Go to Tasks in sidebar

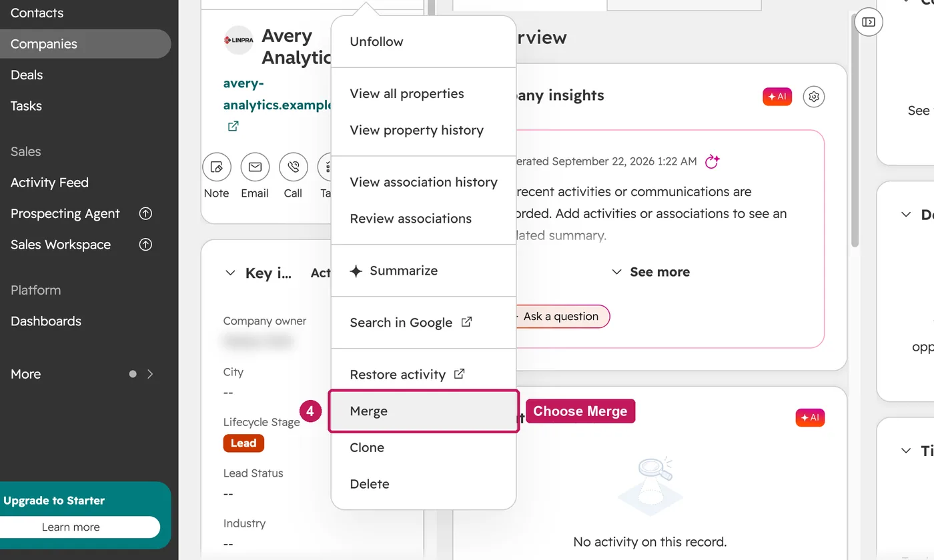coord(85,106)
